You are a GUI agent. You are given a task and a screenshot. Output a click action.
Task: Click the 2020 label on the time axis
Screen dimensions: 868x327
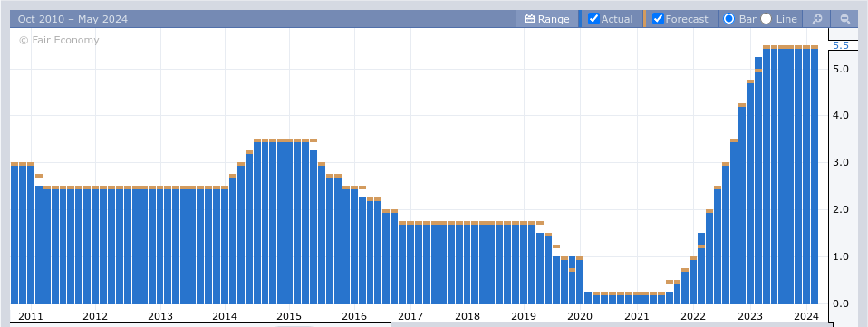pyautogui.click(x=580, y=316)
